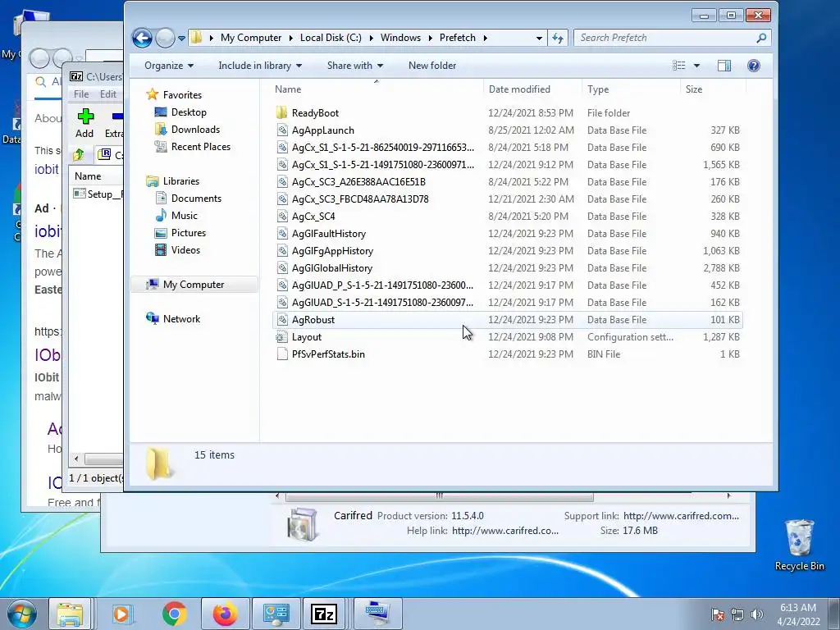Image resolution: width=840 pixels, height=630 pixels.
Task: Open the Recycle Bin on the desktop
Action: pyautogui.click(x=799, y=546)
